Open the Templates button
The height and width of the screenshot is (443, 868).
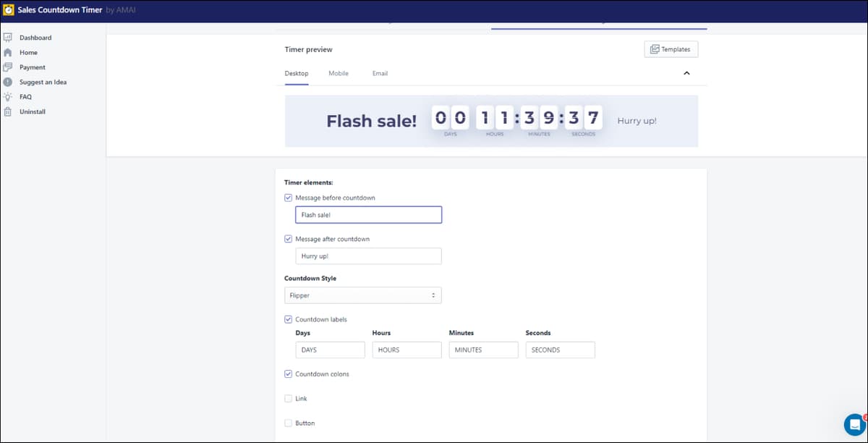[671, 49]
